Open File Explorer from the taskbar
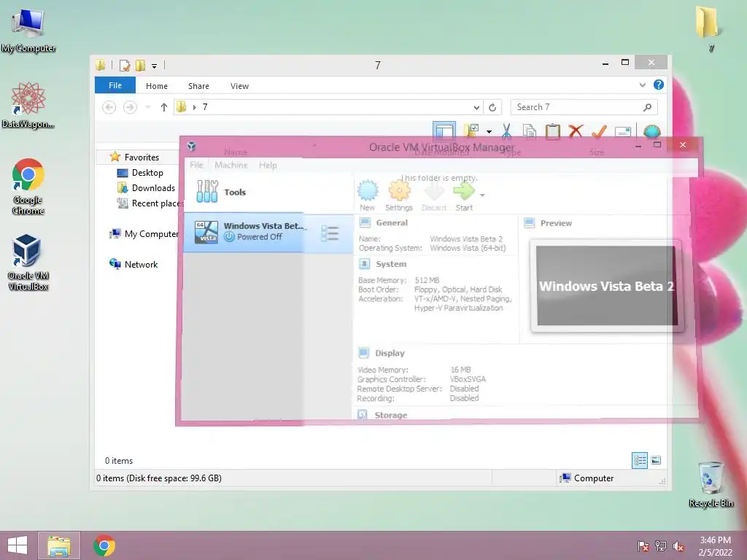The height and width of the screenshot is (560, 747). [58, 545]
